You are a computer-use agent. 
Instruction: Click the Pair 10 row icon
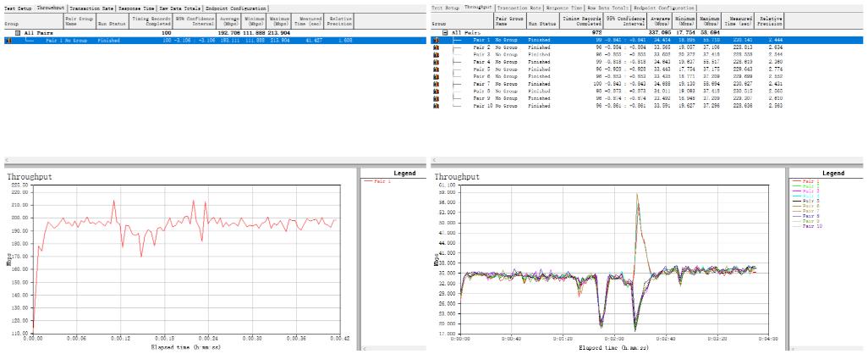[437, 105]
